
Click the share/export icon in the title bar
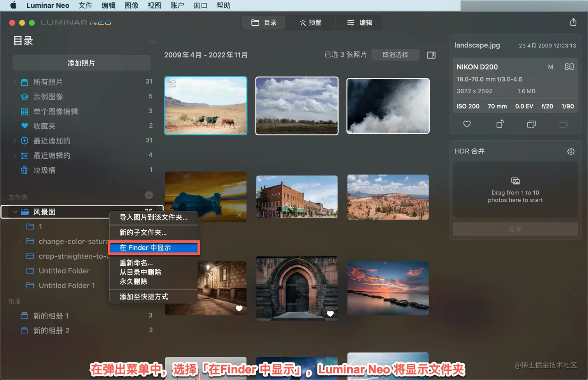coord(573,22)
